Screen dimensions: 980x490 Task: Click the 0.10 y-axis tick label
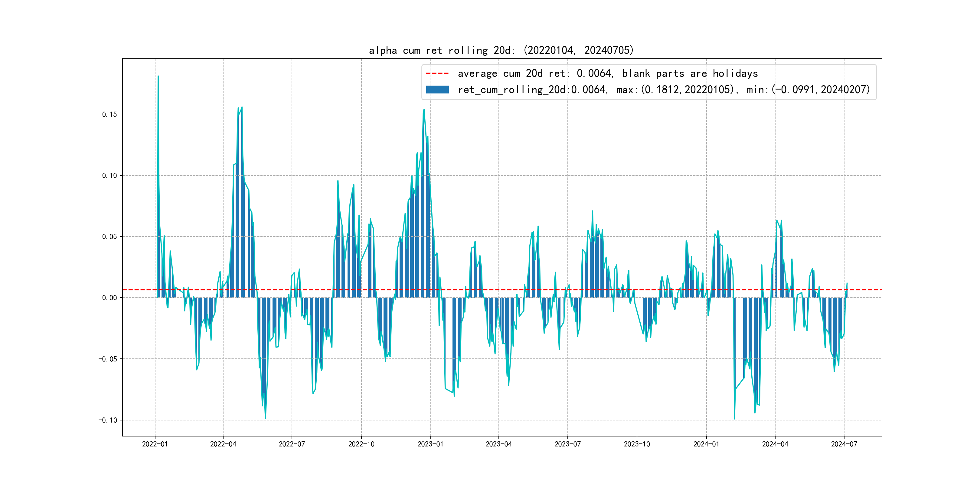[109, 175]
